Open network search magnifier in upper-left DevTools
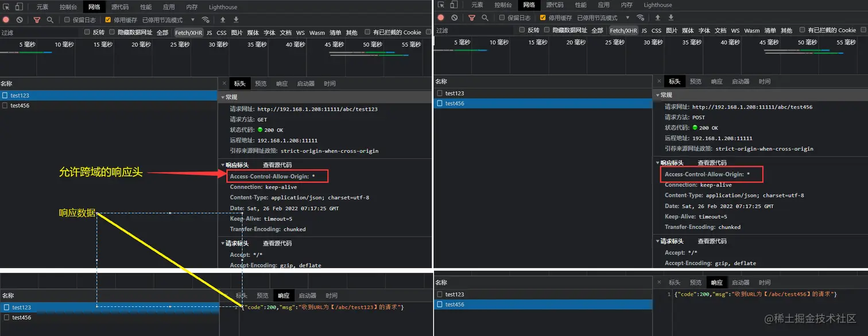Screen dimensions: 868x336 50,20
